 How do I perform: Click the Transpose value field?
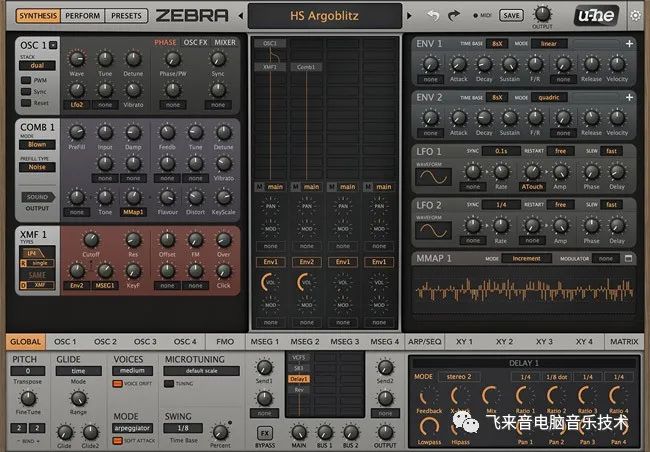pos(28,371)
